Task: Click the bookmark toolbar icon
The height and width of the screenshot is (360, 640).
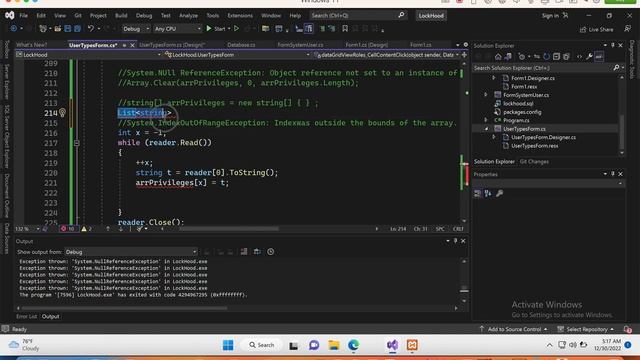Action: pyautogui.click(x=345, y=29)
